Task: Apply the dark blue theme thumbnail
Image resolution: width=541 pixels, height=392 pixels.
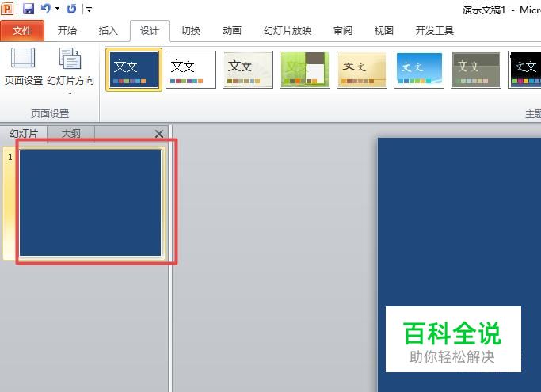Action: (x=134, y=70)
